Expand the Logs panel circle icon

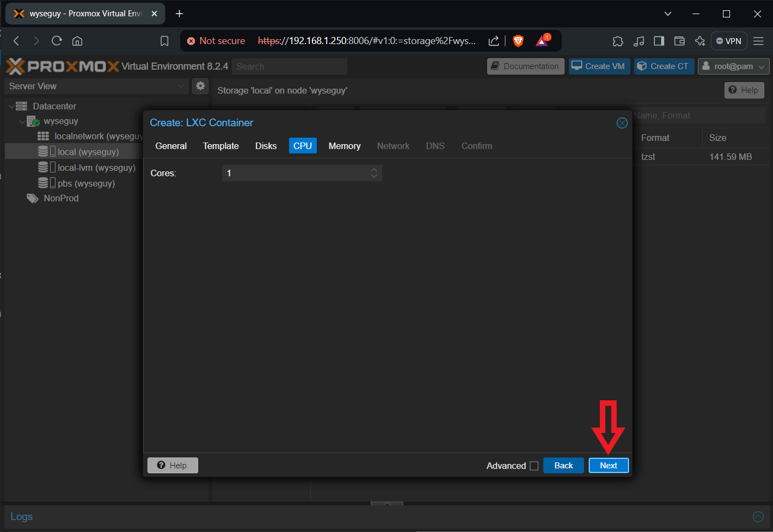pos(758,517)
